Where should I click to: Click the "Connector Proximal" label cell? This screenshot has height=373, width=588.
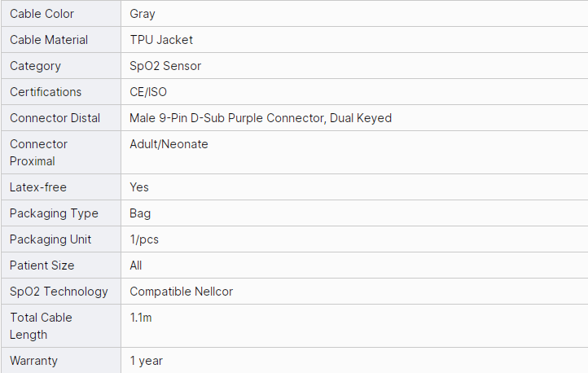click(39, 152)
